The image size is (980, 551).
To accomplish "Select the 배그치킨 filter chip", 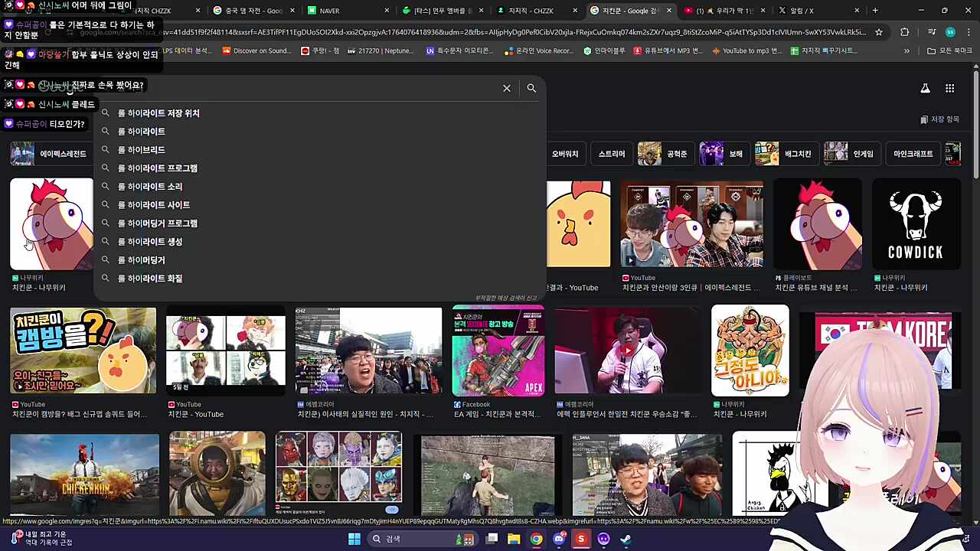I will (799, 153).
